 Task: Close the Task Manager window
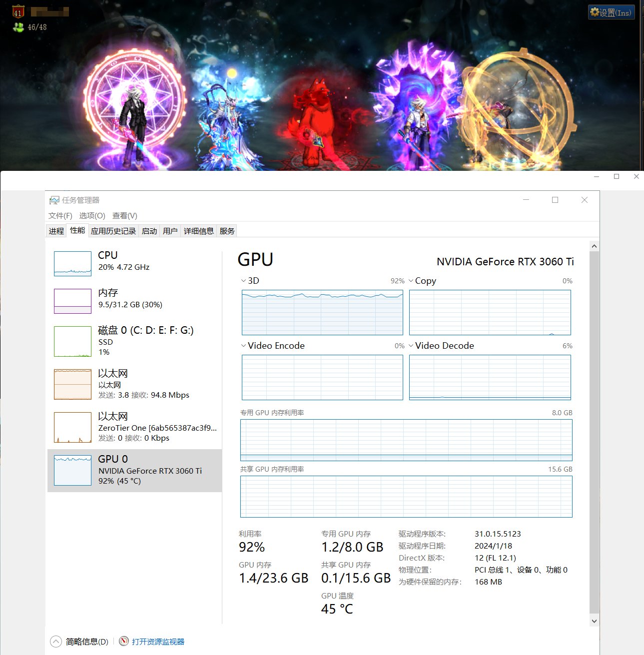coord(584,200)
